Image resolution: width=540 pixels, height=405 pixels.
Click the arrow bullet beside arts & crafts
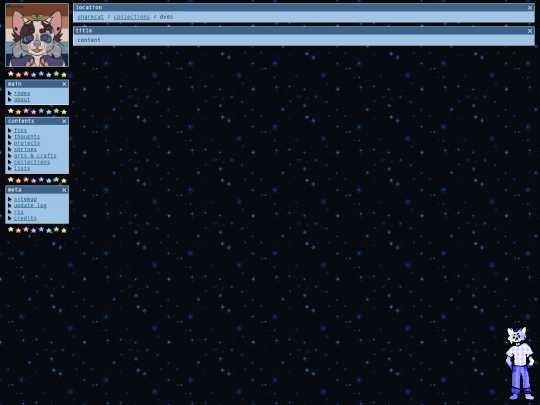pos(10,156)
